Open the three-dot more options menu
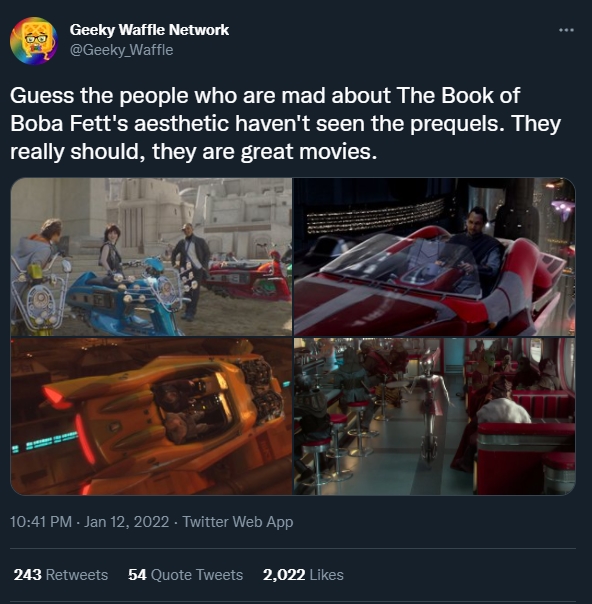The image size is (592, 604). (566, 30)
